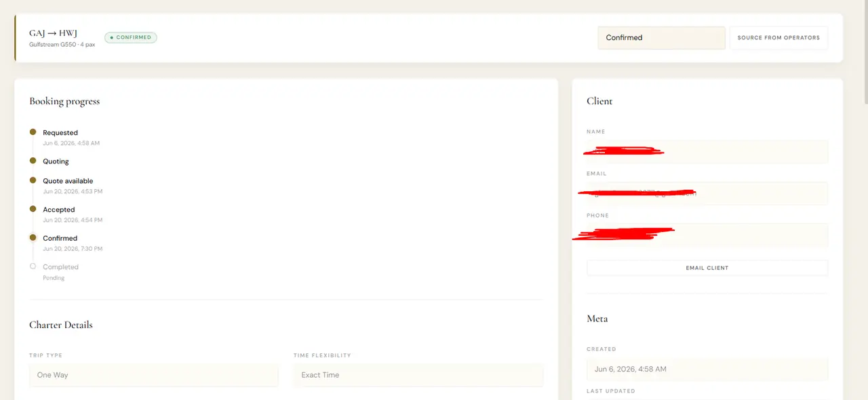Click the page's vertical scrollbar
868x400 pixels.
(865, 53)
